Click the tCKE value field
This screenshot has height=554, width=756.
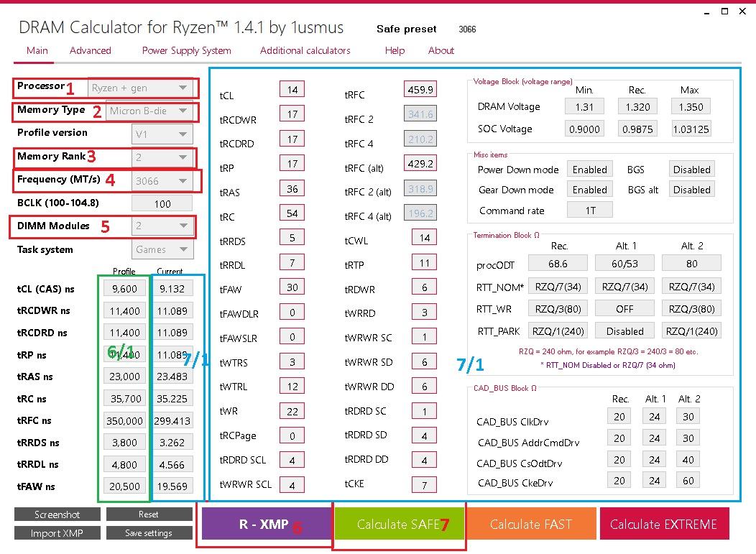[x=424, y=485]
